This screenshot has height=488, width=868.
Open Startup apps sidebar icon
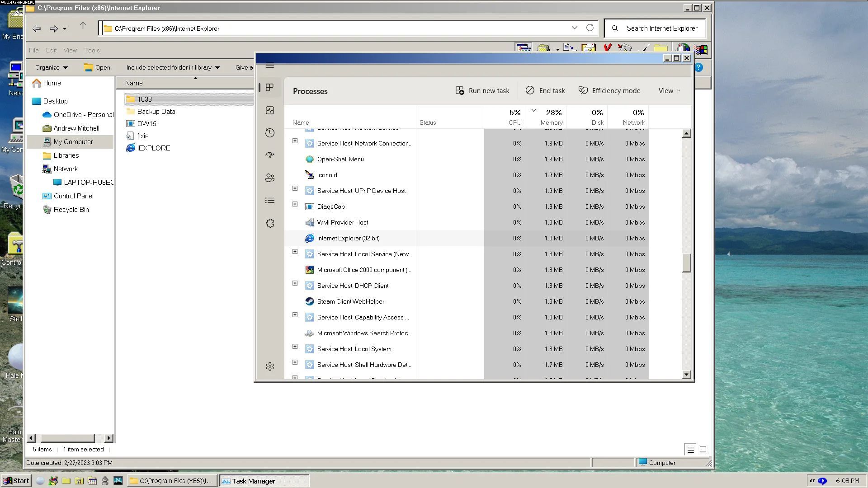[x=270, y=155]
